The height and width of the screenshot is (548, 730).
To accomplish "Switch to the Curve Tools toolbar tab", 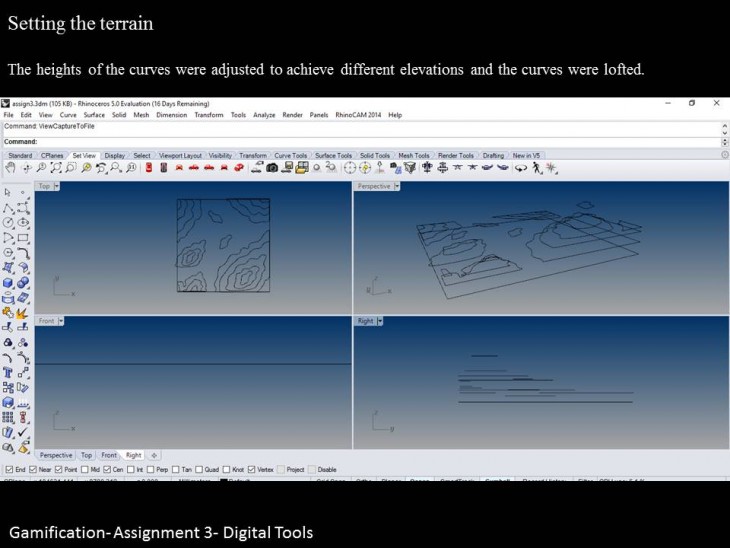I will [291, 155].
